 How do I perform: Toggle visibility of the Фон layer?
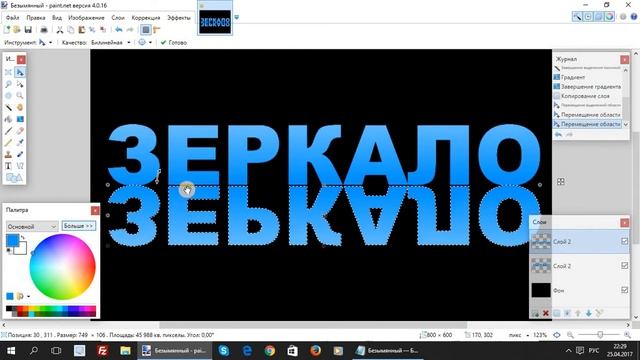coord(624,290)
